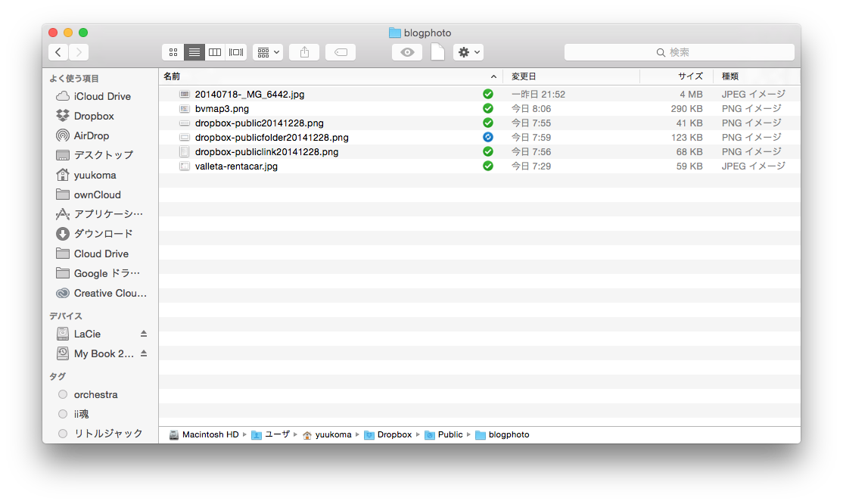Click the back navigation arrow
Screen dimensions: 843x504
click(x=58, y=52)
